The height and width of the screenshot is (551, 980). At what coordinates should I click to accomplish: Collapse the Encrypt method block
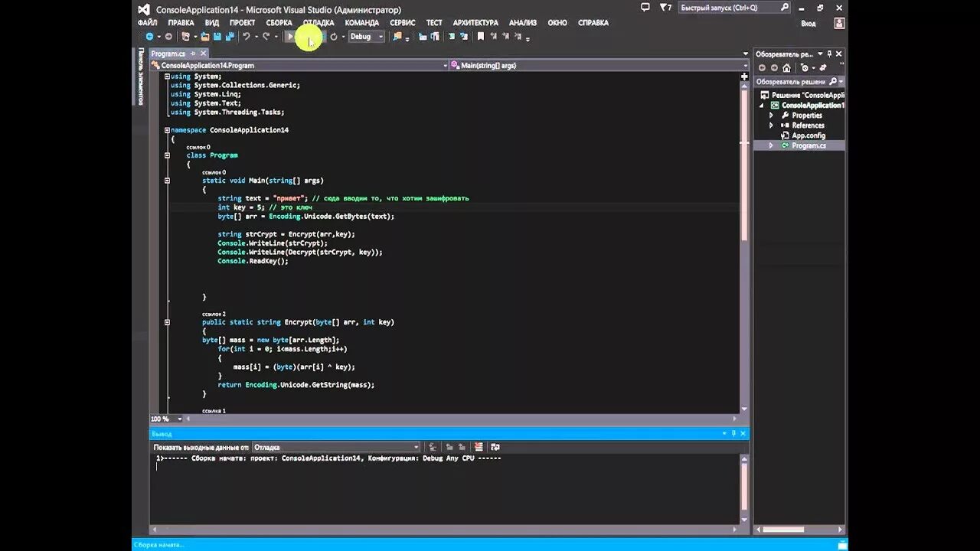pyautogui.click(x=167, y=322)
